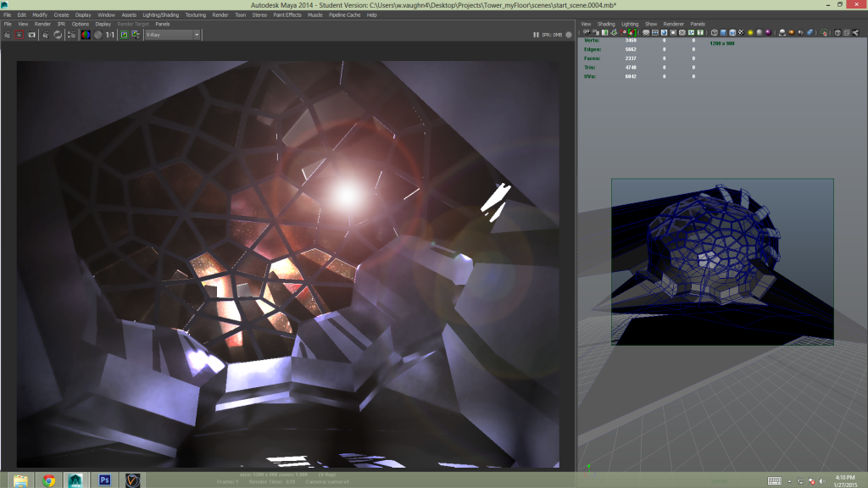Take a snapshot with the camera icon
Screen dimensions: 868x488
[31, 35]
